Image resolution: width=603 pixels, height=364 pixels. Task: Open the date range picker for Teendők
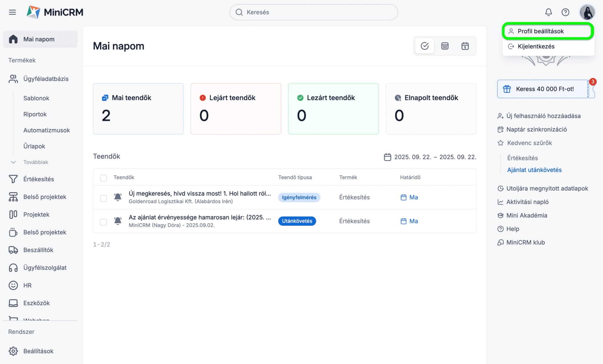click(430, 157)
